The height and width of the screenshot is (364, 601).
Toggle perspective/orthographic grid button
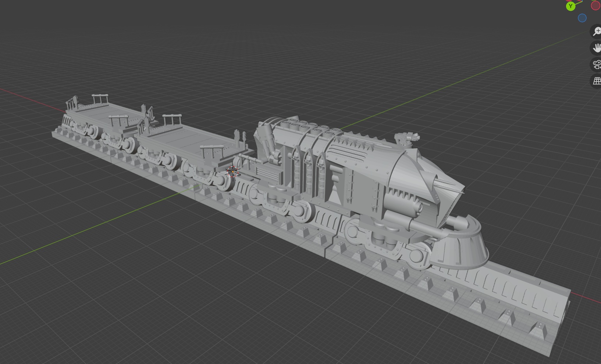click(x=596, y=81)
